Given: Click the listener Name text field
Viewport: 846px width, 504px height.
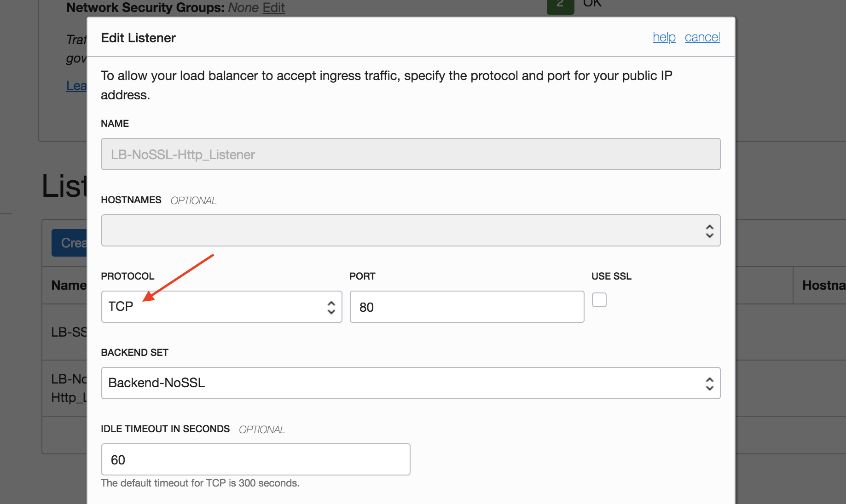Looking at the screenshot, I should click(411, 155).
